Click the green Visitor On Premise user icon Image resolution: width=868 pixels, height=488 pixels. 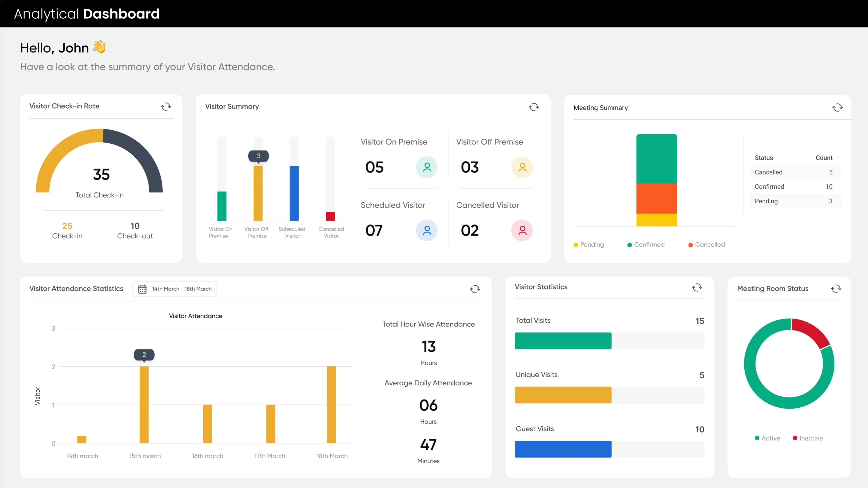click(427, 167)
